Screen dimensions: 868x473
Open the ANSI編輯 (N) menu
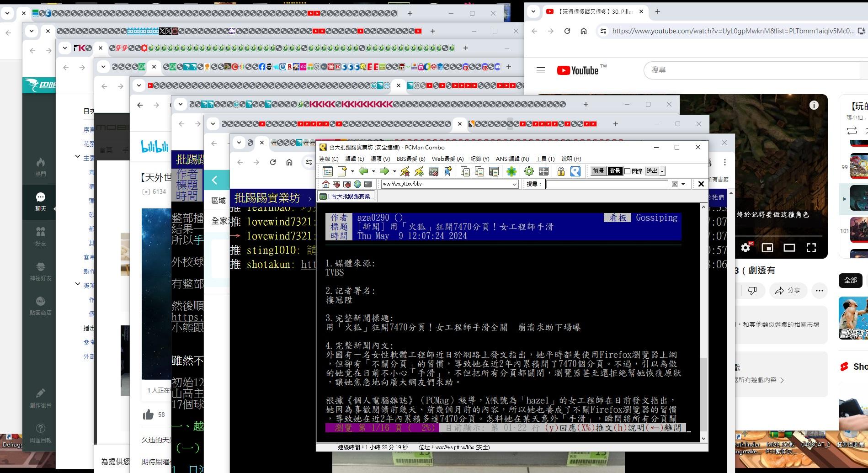pyautogui.click(x=512, y=159)
